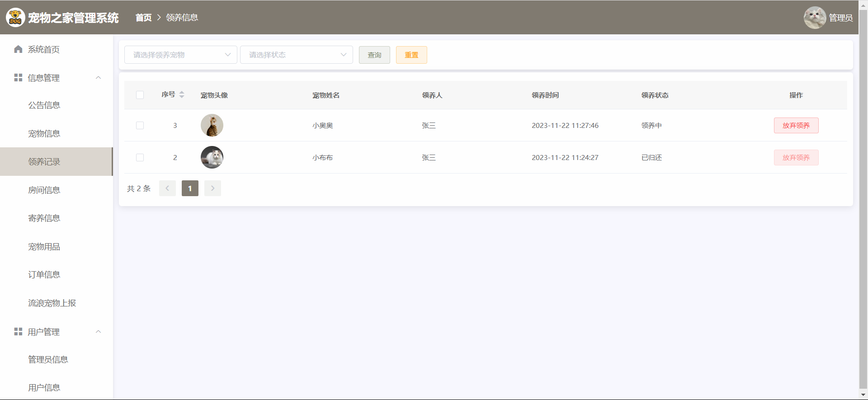Select the checkbox for row 小布布

click(x=140, y=157)
